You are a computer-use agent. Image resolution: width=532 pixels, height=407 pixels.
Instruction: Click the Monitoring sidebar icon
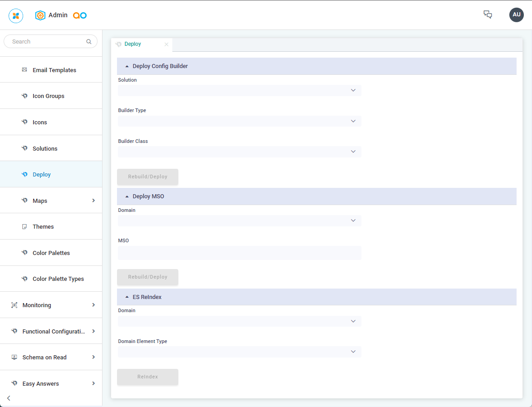(x=14, y=305)
